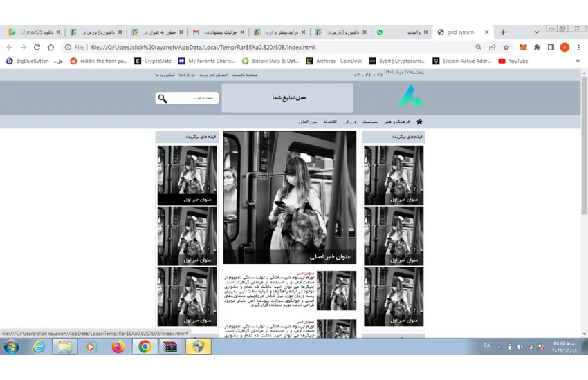Image resolution: width=588 pixels, height=380 pixels.
Task: Click the محل تبلیغ شما ad banner
Action: [x=288, y=97]
